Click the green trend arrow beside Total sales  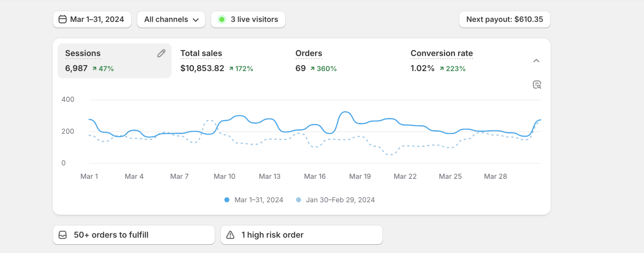click(231, 69)
